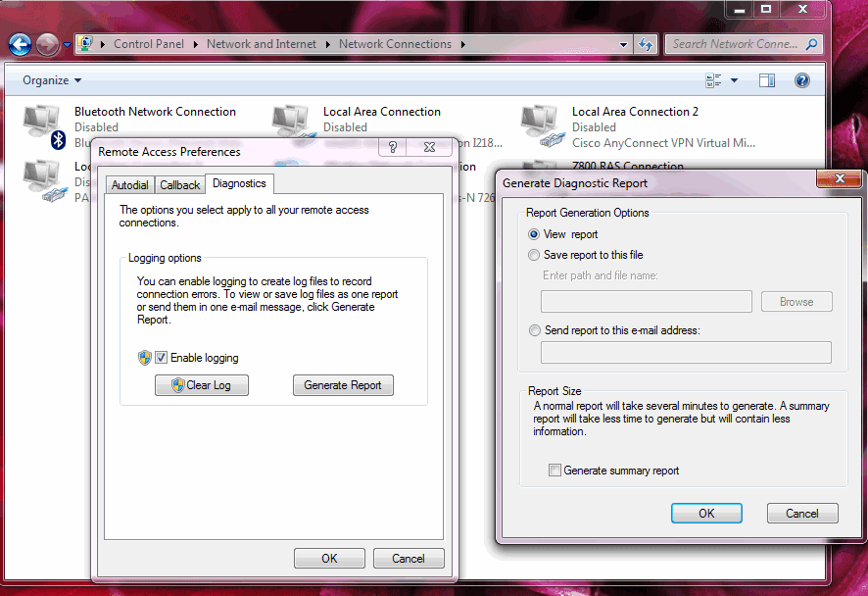The height and width of the screenshot is (596, 868).
Task: Open the Help question mark icon
Action: (802, 80)
